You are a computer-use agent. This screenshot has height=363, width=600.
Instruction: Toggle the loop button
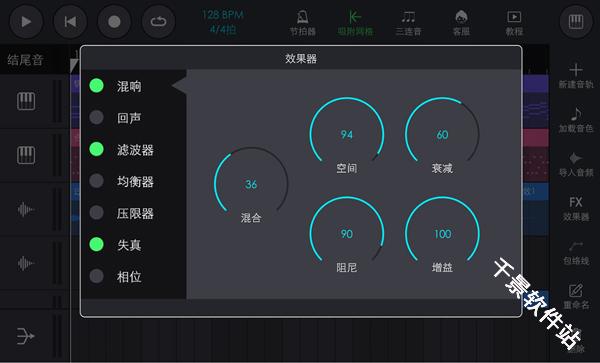pos(158,21)
